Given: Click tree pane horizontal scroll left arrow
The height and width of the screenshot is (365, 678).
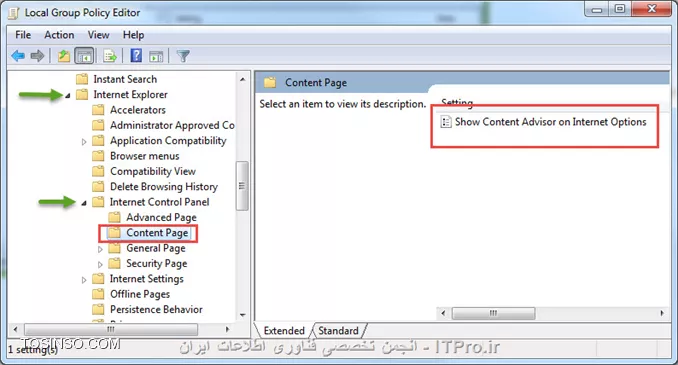Looking at the screenshot, I should [16, 329].
